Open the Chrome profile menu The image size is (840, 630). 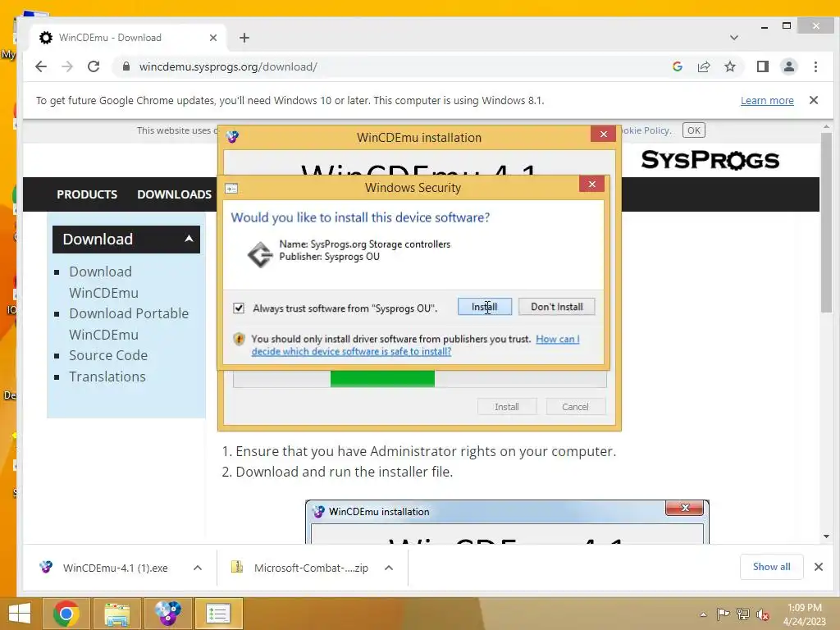click(x=788, y=66)
